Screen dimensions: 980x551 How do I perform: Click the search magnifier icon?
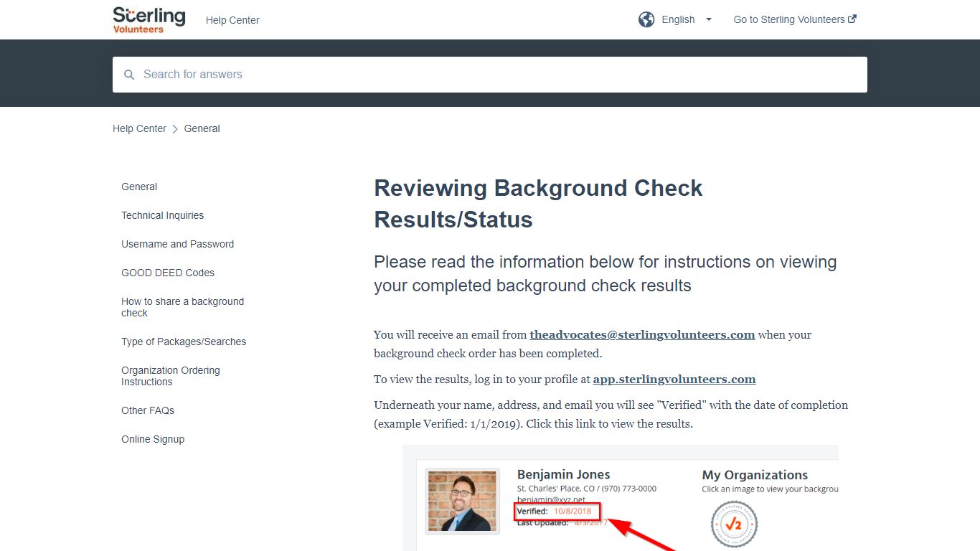(129, 75)
